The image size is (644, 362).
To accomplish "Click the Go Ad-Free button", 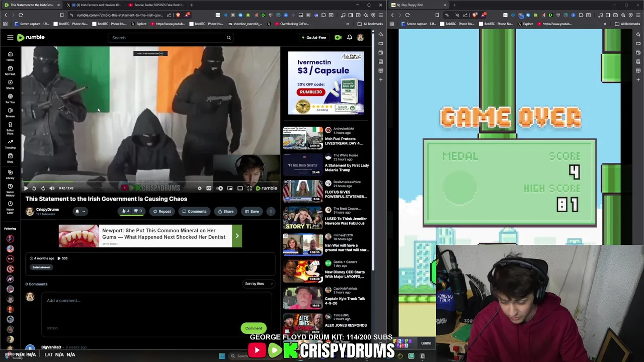I will click(x=313, y=38).
